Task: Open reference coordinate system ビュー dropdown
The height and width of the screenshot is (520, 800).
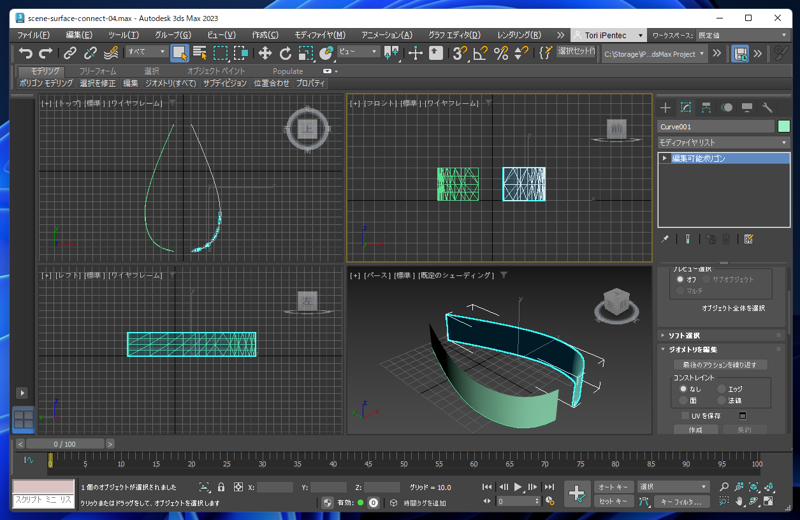Action: click(358, 52)
